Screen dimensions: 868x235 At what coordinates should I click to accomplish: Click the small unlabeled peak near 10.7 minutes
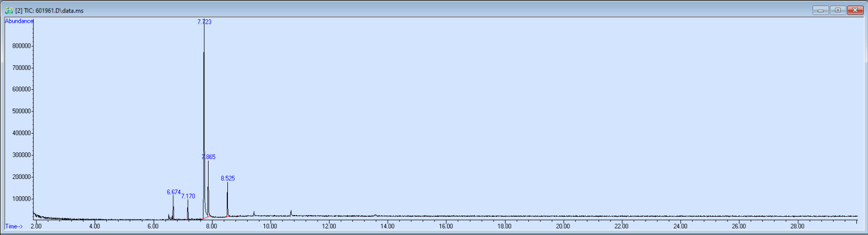coord(291,213)
